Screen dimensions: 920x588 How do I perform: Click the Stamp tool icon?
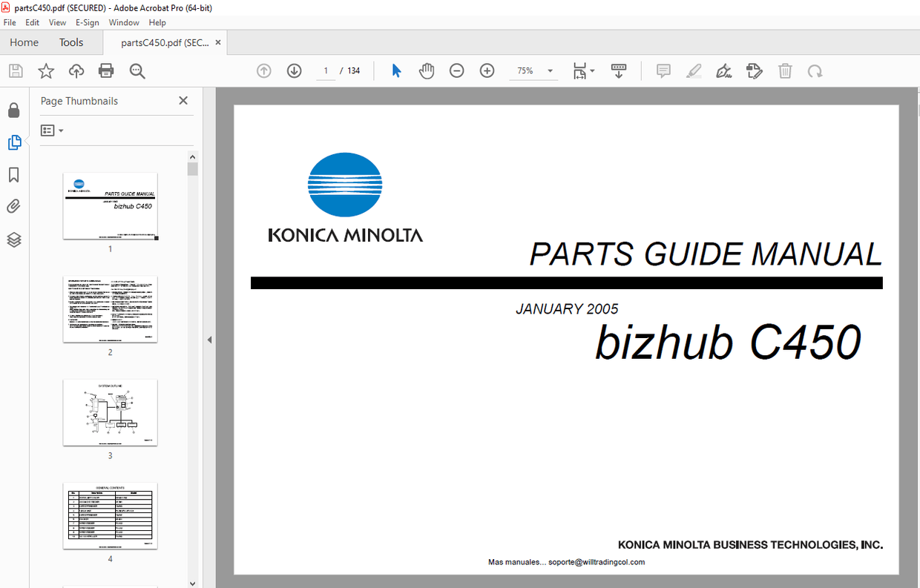pyautogui.click(x=755, y=70)
